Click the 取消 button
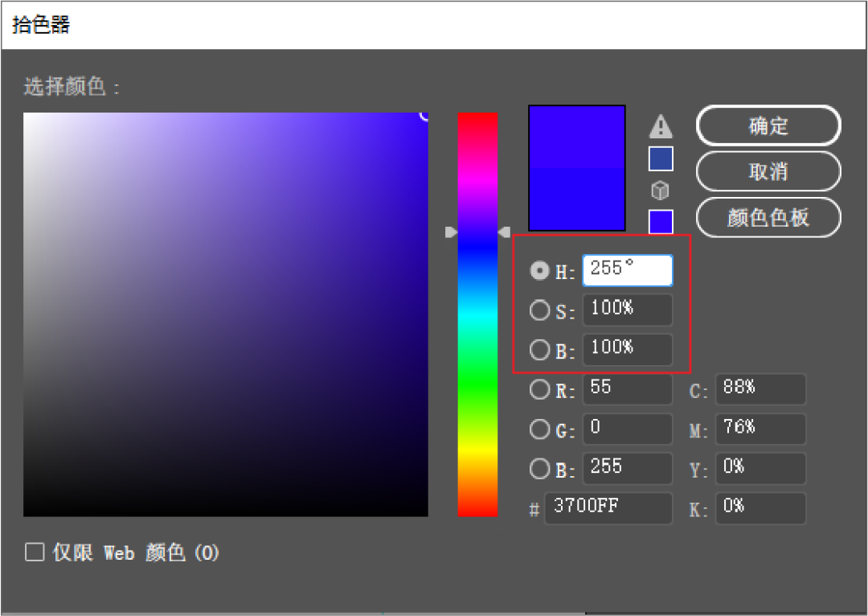Screen dimensions: 868x616 tap(768, 171)
